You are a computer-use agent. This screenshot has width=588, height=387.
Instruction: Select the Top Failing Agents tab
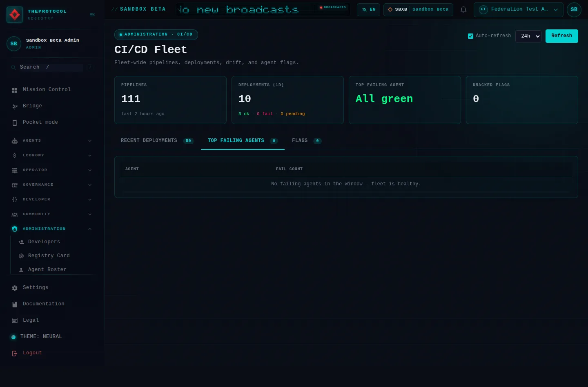(243, 141)
